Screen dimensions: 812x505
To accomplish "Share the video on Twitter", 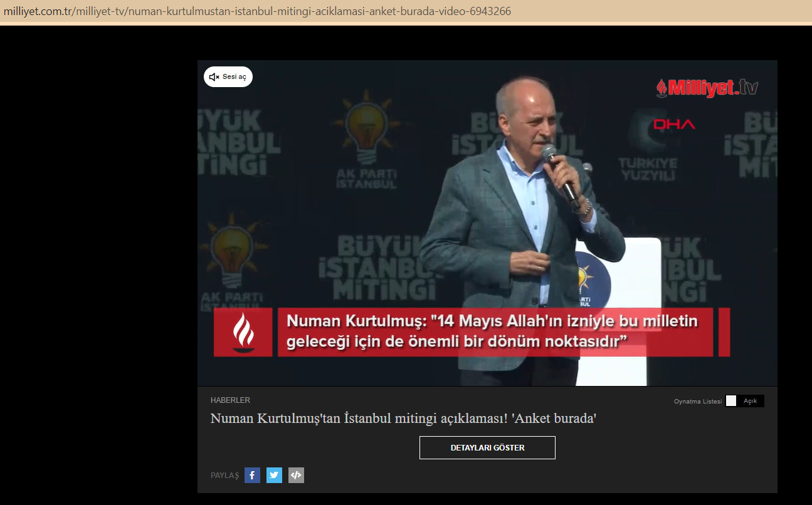I will pyautogui.click(x=274, y=476).
